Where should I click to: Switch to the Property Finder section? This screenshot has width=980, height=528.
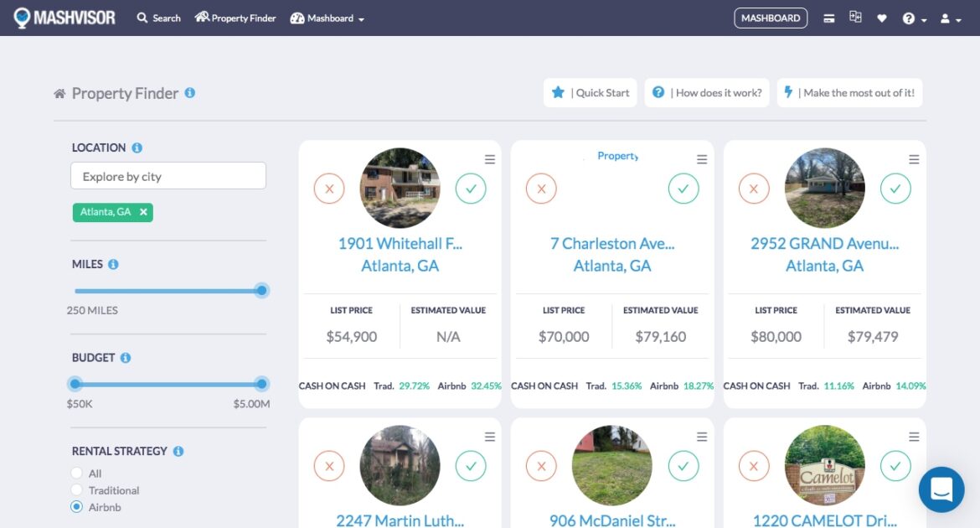pyautogui.click(x=235, y=18)
